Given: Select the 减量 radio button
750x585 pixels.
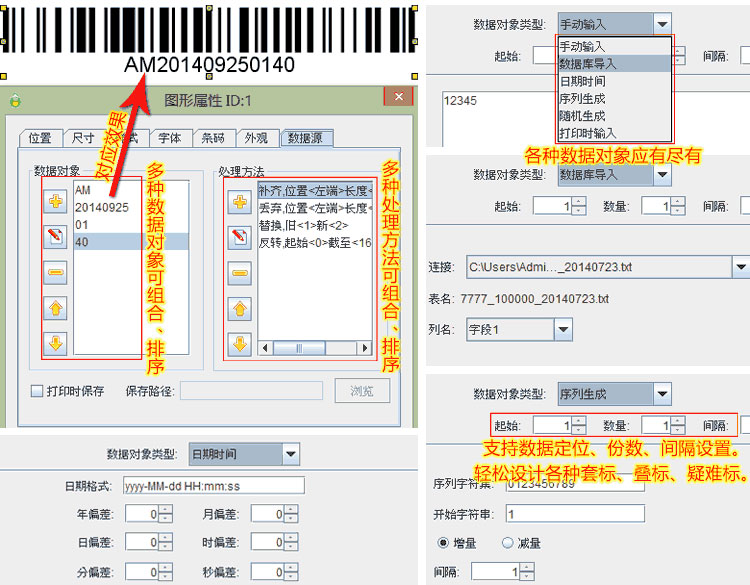Looking at the screenshot, I should coord(507,543).
